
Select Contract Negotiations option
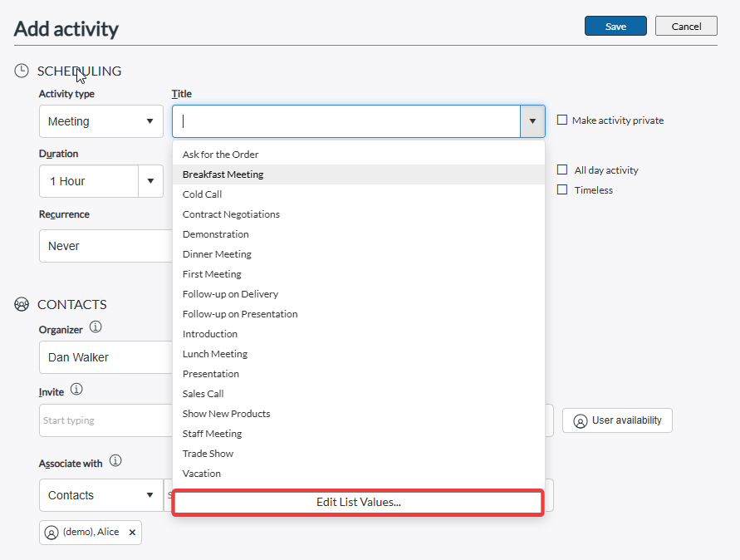point(359,214)
